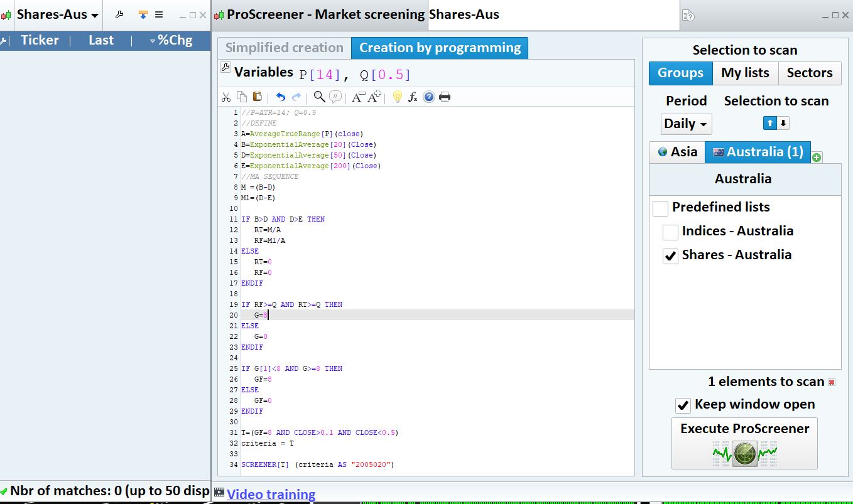This screenshot has width=853, height=504.
Task: Click the code line 'B=ExponentialAverage[20](Close)'
Action: click(308, 144)
